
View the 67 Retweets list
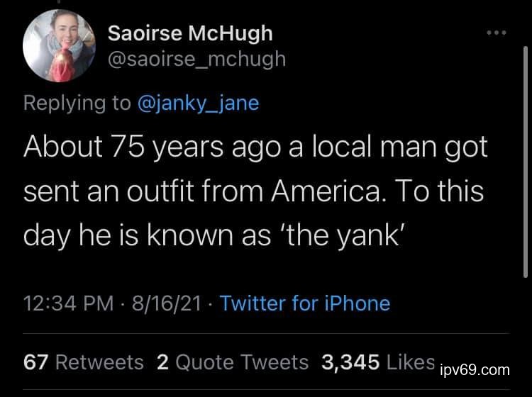point(84,362)
